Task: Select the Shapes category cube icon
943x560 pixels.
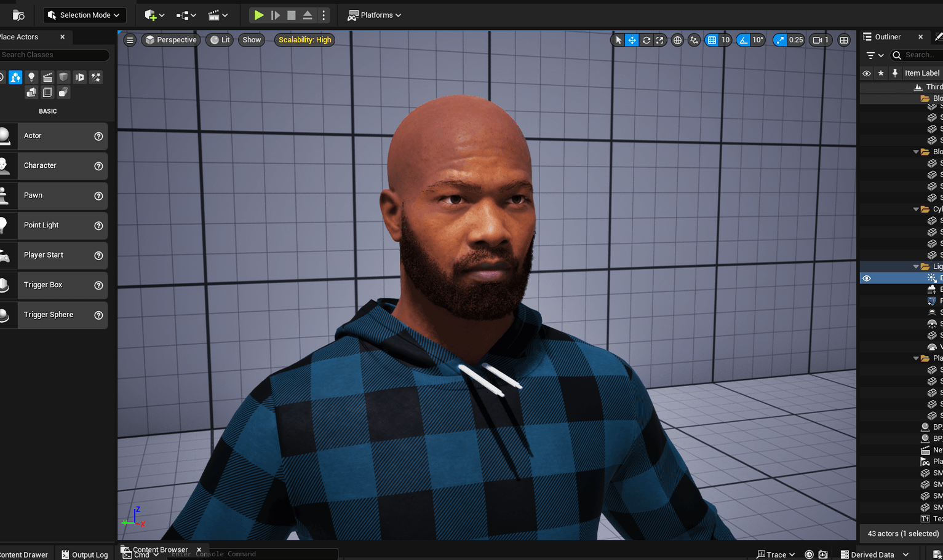Action: tap(63, 77)
